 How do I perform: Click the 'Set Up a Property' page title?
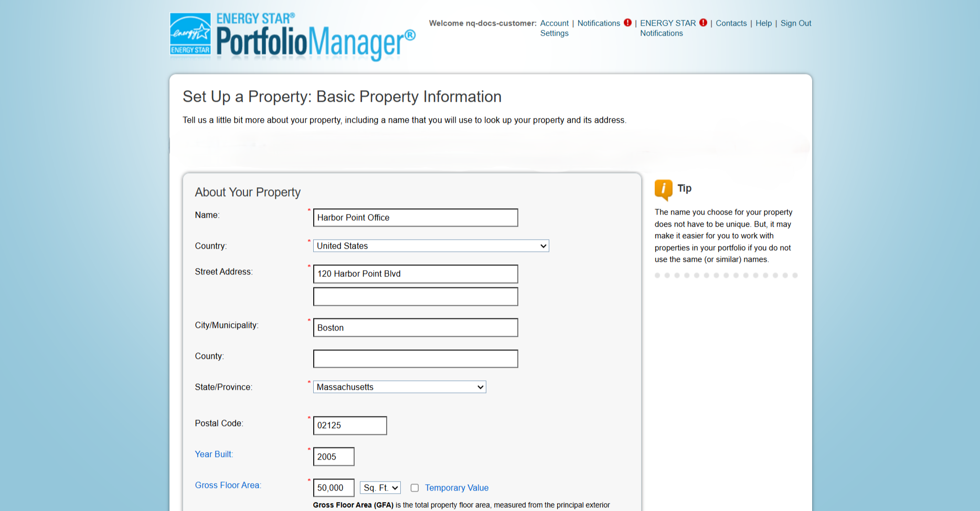click(342, 97)
